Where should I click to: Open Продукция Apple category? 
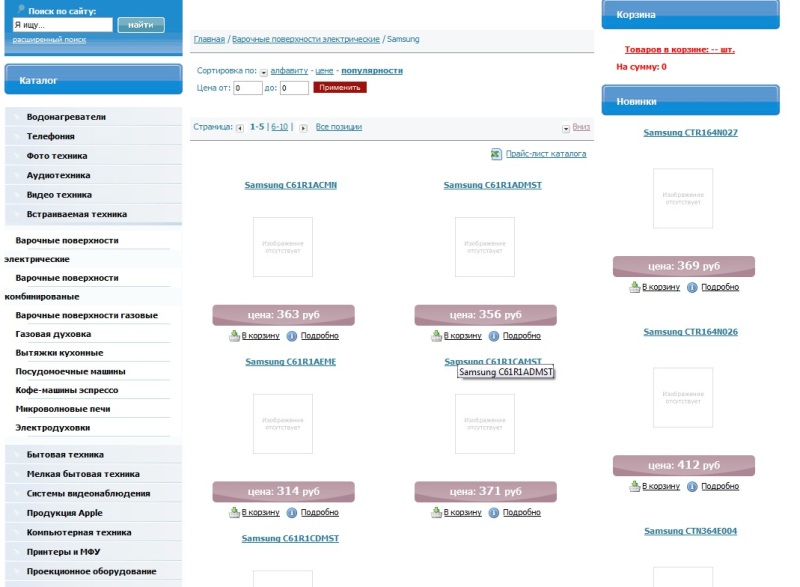point(93,513)
